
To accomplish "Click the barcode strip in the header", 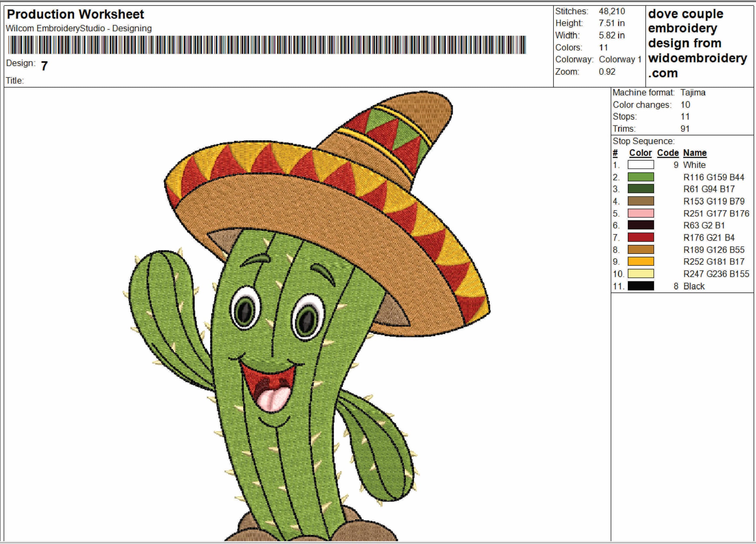I will coord(267,45).
